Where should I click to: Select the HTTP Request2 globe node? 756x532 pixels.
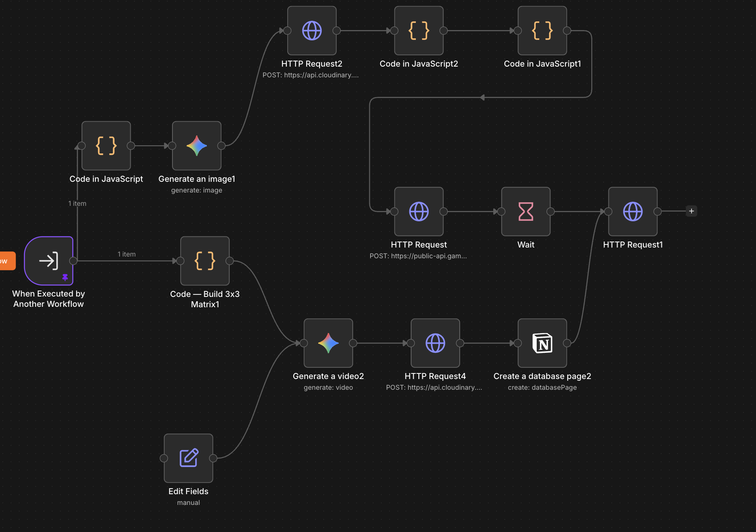click(312, 31)
